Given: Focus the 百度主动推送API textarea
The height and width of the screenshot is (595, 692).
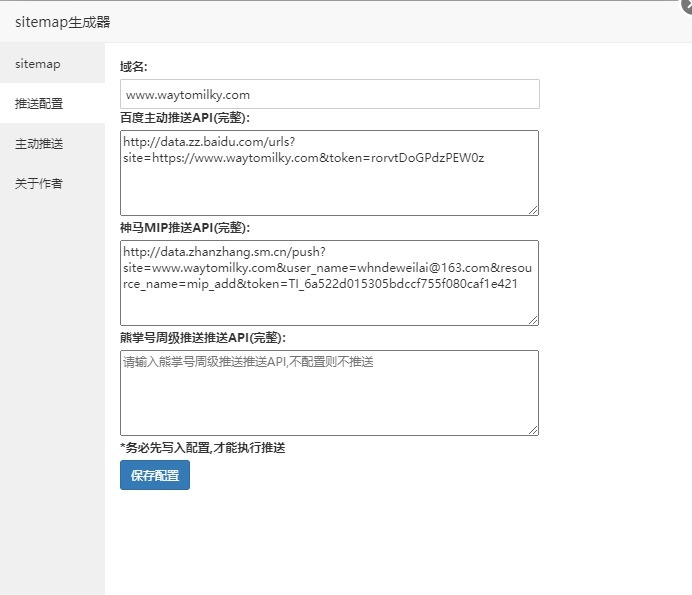Looking at the screenshot, I should (x=329, y=173).
